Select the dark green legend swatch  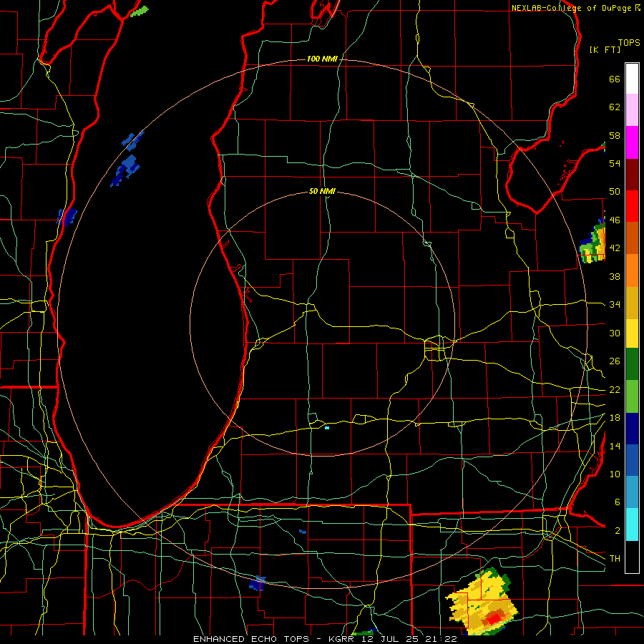point(632,364)
